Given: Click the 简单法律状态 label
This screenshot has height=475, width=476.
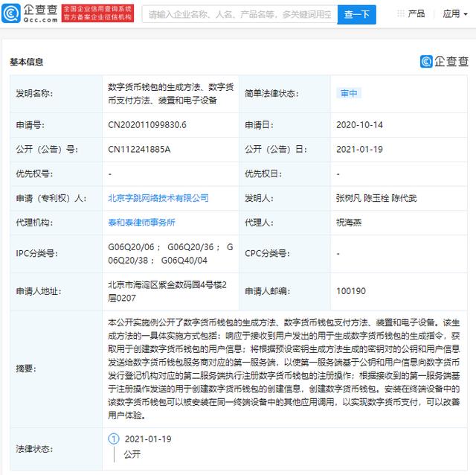Looking at the screenshot, I should coord(271,93).
